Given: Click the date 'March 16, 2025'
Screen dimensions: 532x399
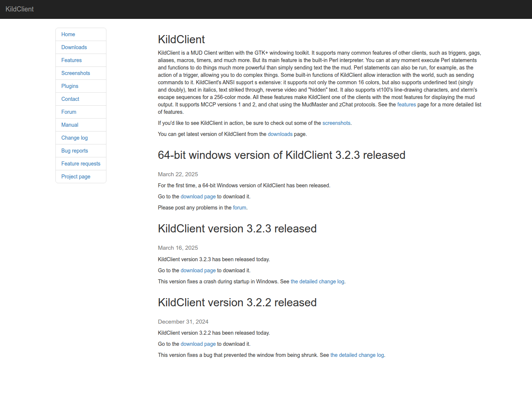Looking at the screenshot, I should coord(178,248).
